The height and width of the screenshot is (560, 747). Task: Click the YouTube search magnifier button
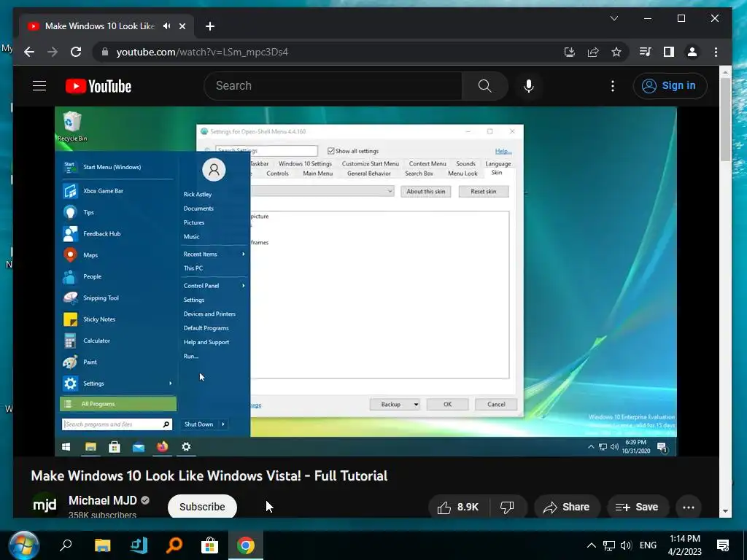pyautogui.click(x=484, y=86)
